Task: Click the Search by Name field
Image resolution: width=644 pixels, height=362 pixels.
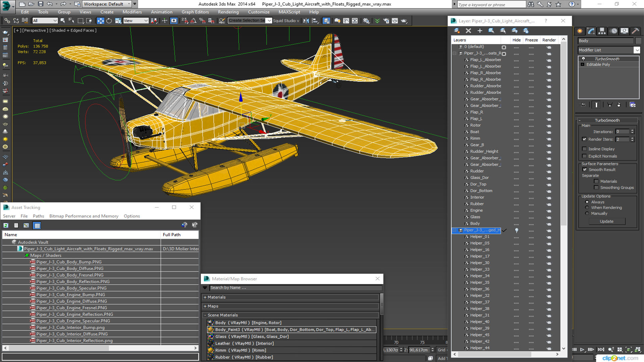Action: tap(295, 288)
